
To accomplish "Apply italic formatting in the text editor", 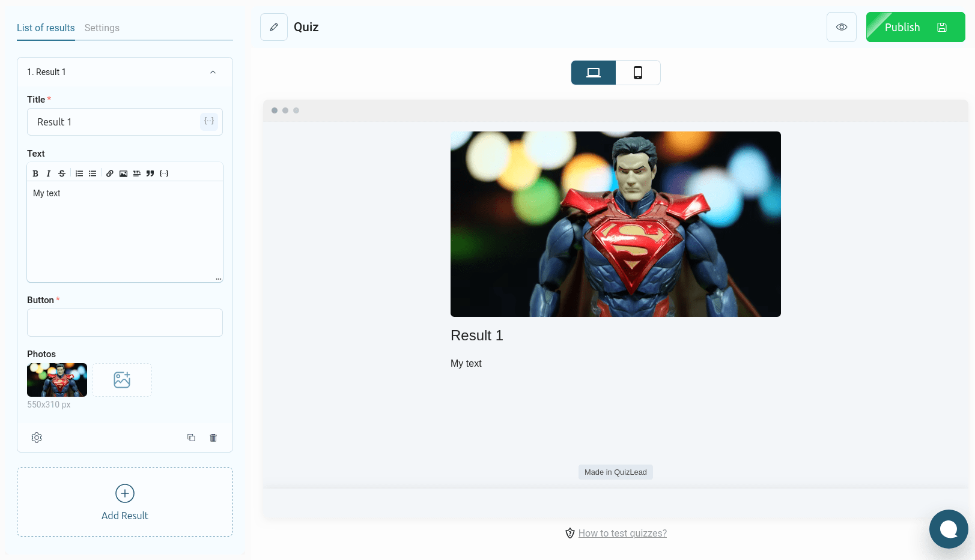I will point(49,173).
